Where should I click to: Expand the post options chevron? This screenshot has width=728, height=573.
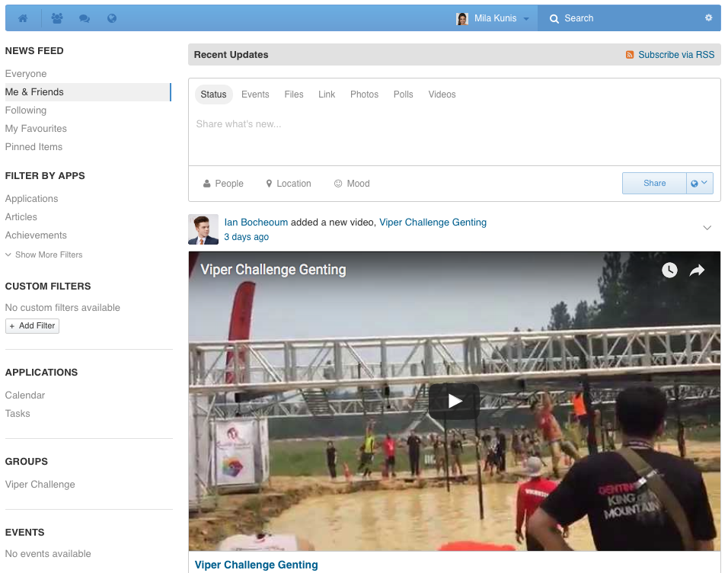tap(707, 228)
